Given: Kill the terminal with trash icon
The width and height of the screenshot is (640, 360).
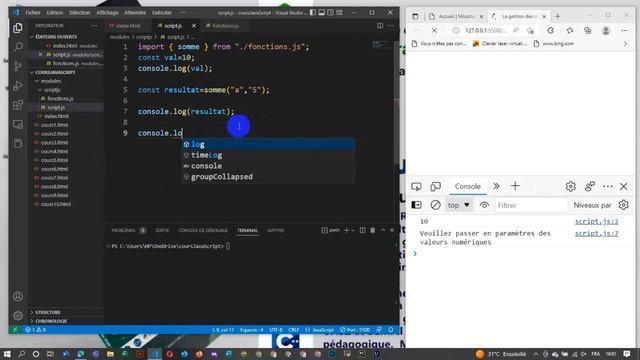Looking at the screenshot, I should click(372, 230).
